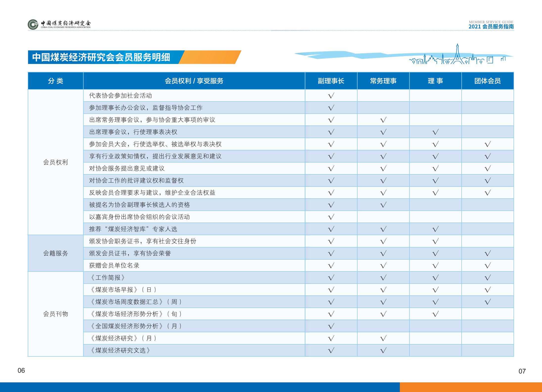Click the 会员刊物 category cell
This screenshot has width=542, height=392.
click(x=56, y=314)
